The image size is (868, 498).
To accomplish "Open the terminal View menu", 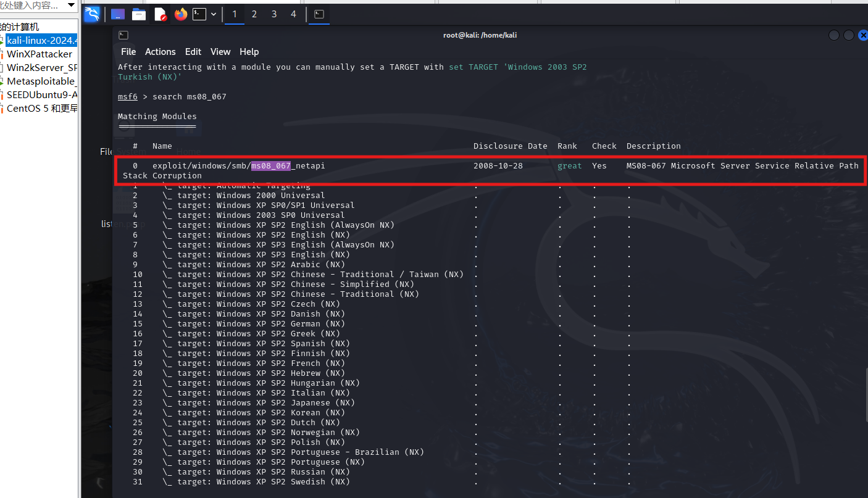I will coord(220,52).
